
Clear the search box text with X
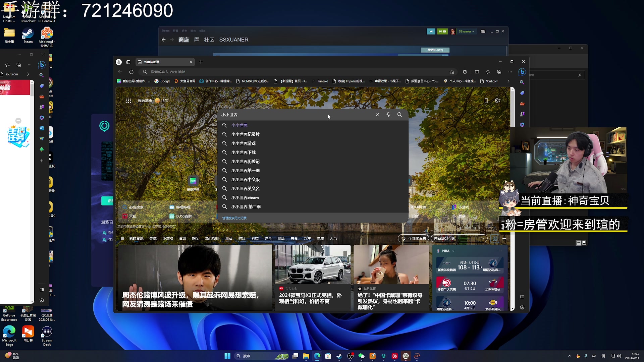(377, 115)
